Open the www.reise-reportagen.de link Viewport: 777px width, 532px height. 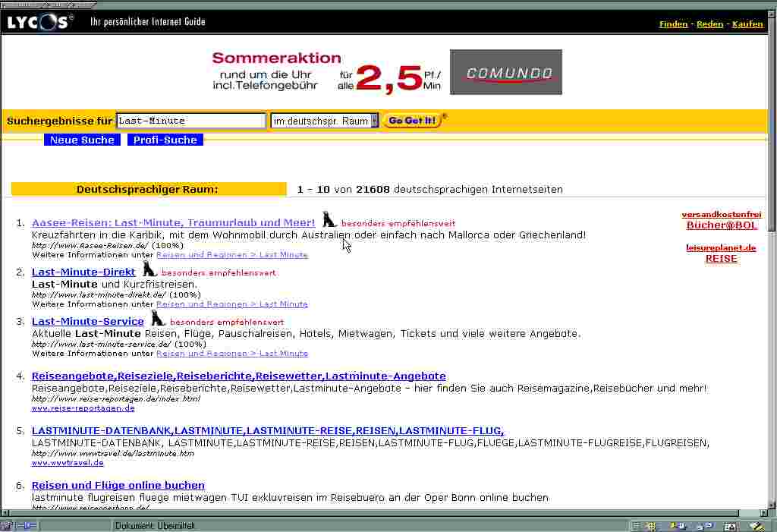(x=83, y=408)
